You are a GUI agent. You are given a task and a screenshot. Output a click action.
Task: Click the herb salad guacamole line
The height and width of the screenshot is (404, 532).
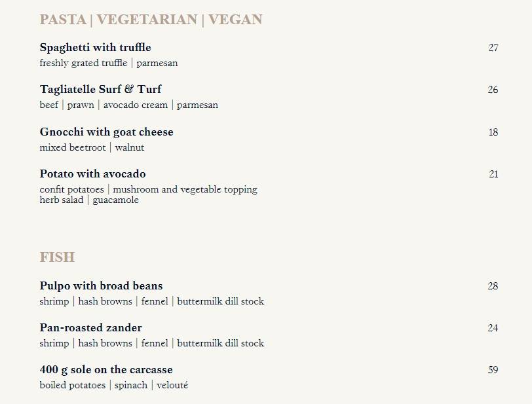pos(89,200)
